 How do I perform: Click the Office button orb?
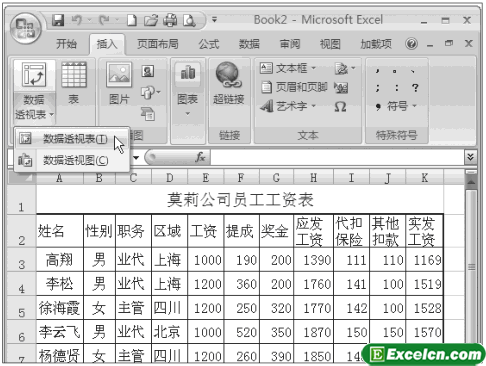tap(25, 29)
